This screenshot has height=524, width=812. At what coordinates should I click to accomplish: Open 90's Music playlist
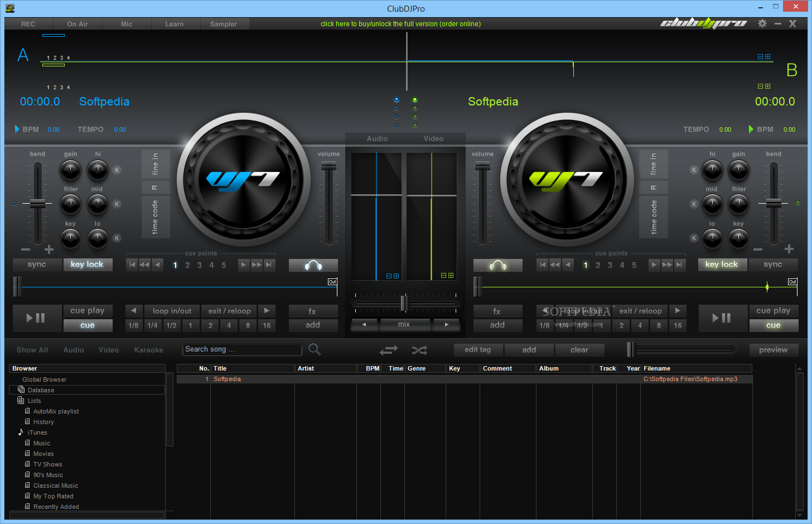click(48, 475)
